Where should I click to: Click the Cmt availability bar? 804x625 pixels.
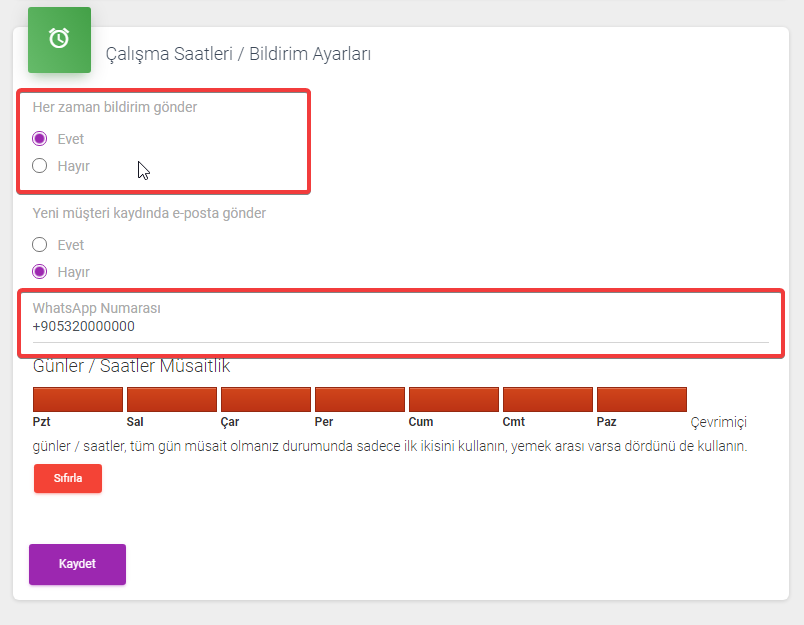(548, 399)
